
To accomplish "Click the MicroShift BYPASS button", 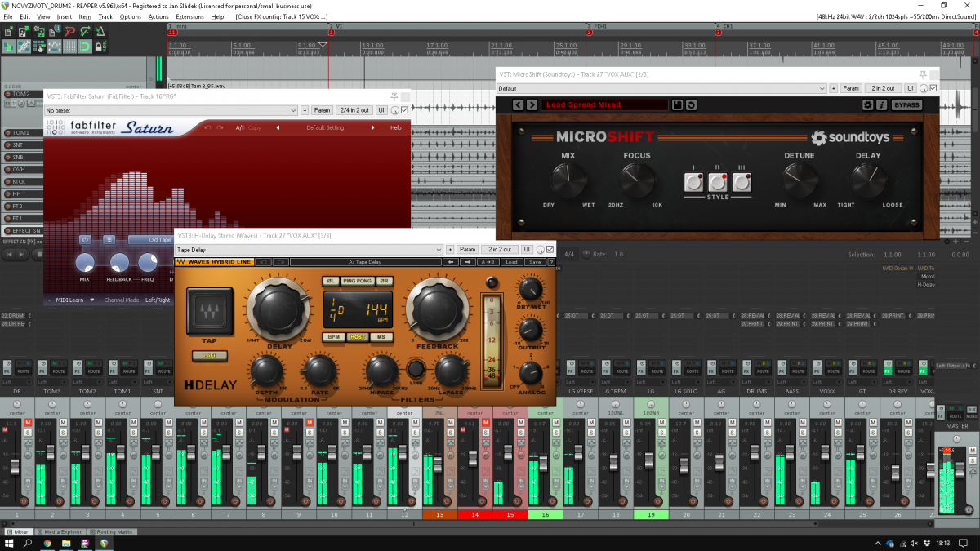I will pyautogui.click(x=906, y=104).
